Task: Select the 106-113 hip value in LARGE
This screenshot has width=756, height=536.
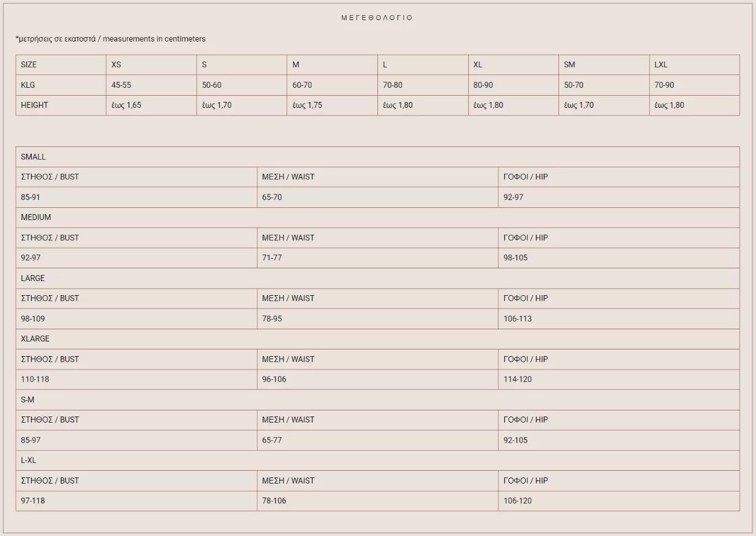Action: (x=518, y=318)
